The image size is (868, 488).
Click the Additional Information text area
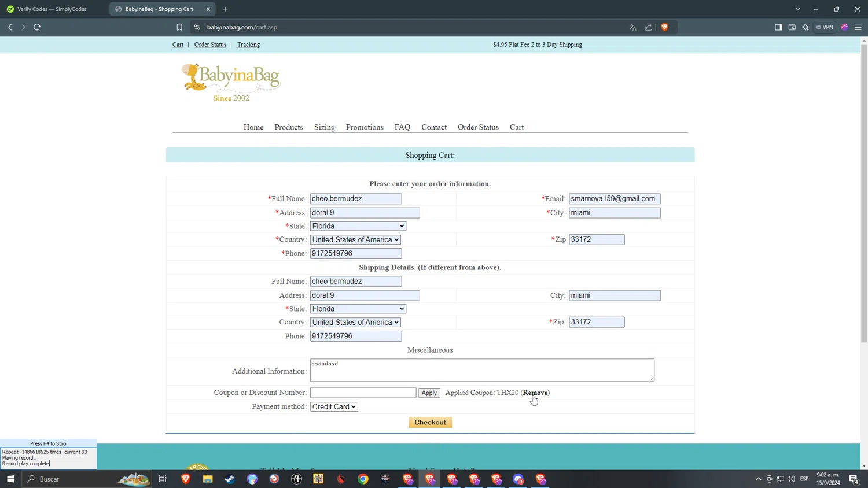tap(482, 370)
